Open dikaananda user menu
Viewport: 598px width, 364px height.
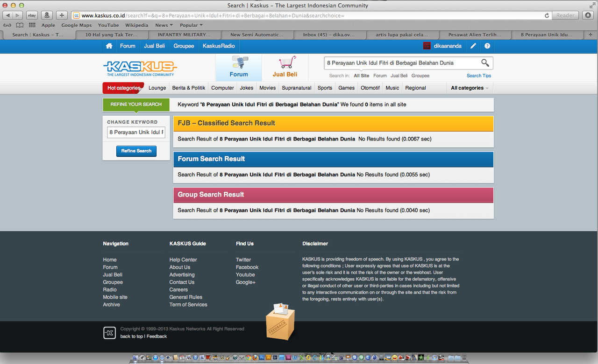[448, 46]
